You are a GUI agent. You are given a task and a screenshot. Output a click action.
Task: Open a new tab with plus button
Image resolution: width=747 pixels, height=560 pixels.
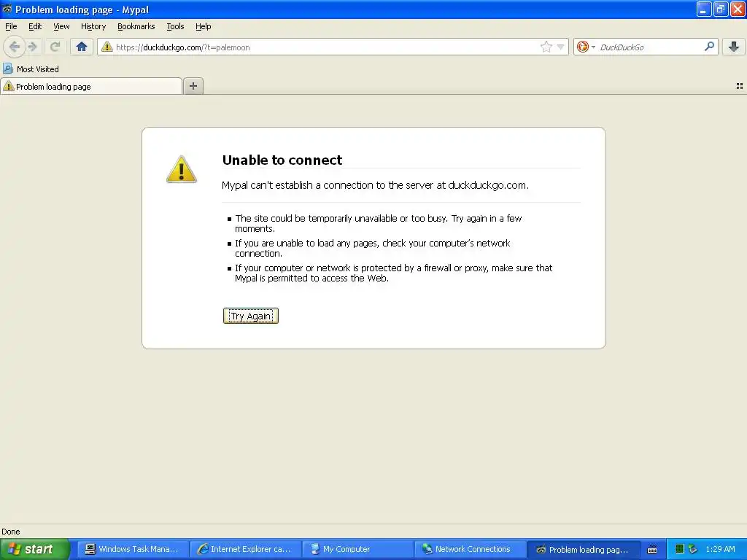click(193, 86)
